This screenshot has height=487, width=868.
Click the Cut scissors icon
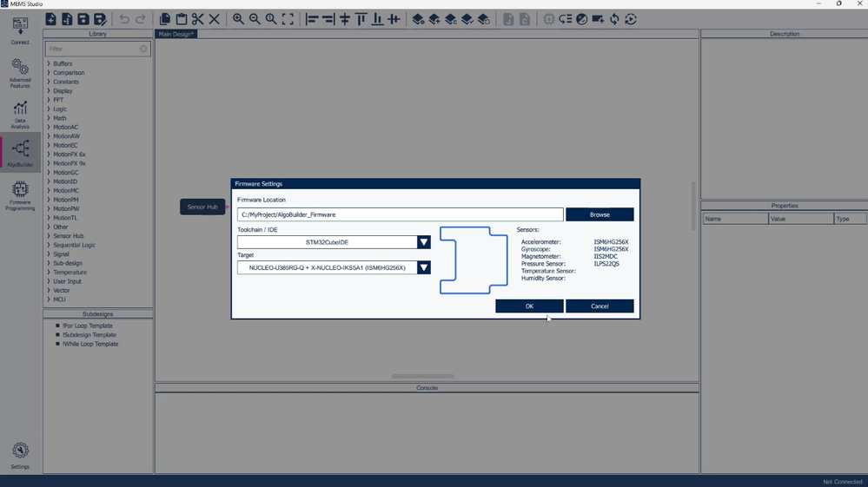click(197, 19)
